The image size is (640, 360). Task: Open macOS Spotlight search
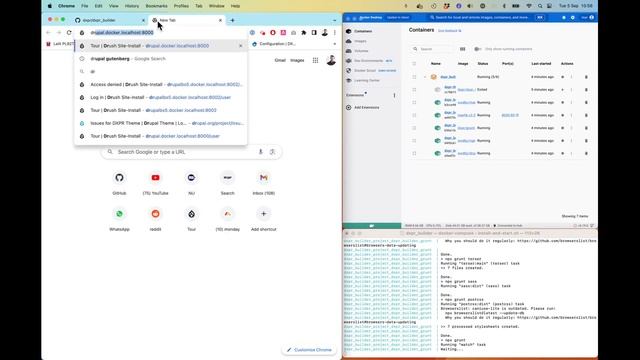(x=540, y=6)
